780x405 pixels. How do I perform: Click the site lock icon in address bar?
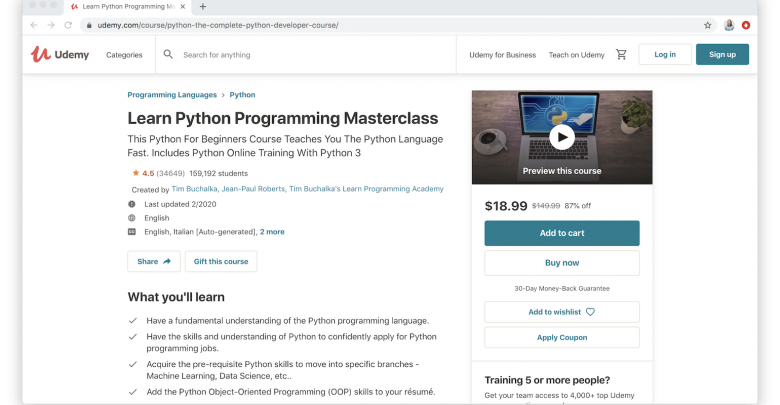[x=89, y=25]
